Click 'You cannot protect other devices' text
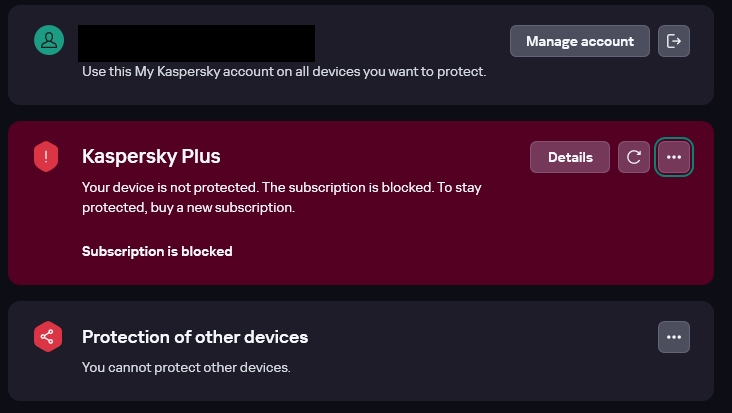This screenshot has height=413, width=732. [x=186, y=367]
